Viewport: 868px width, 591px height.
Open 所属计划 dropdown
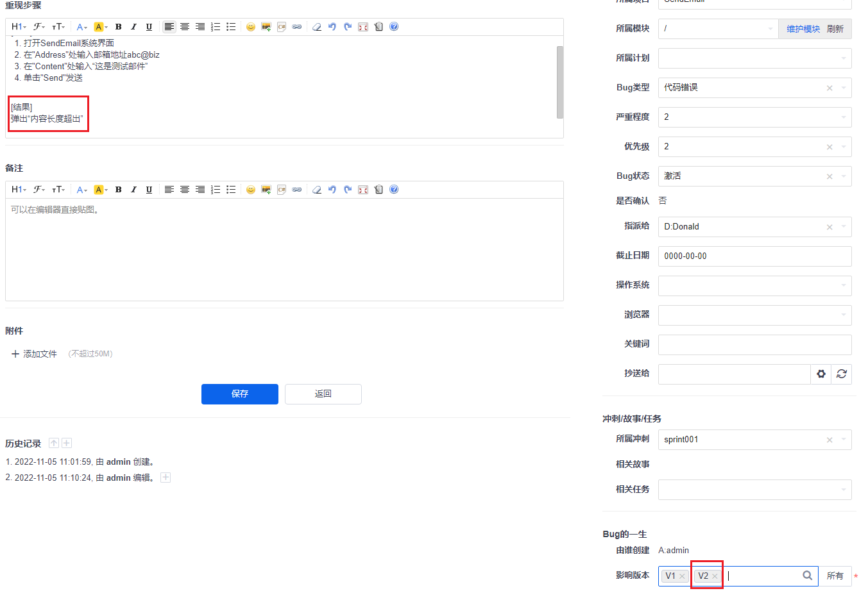(x=755, y=58)
